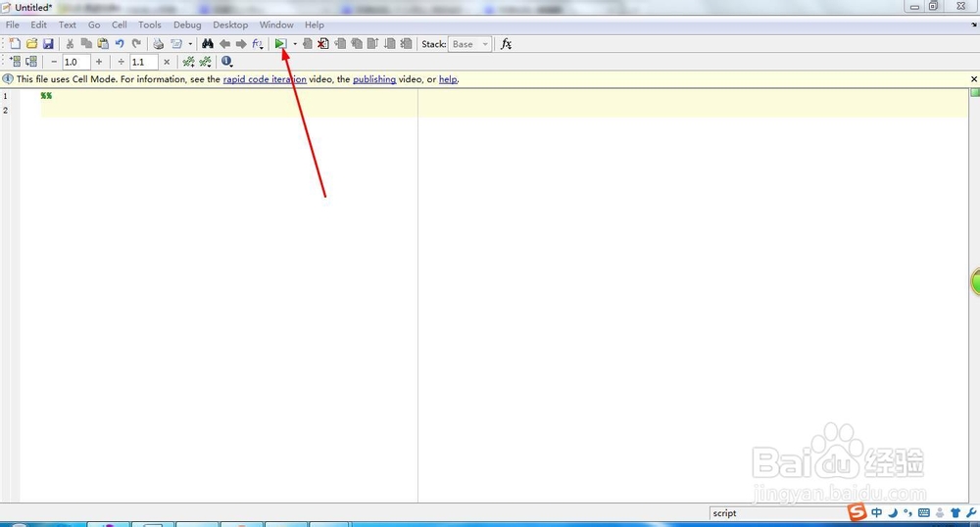980x527 pixels.
Task: Toggle the moon half-width icon
Action: 893,512
